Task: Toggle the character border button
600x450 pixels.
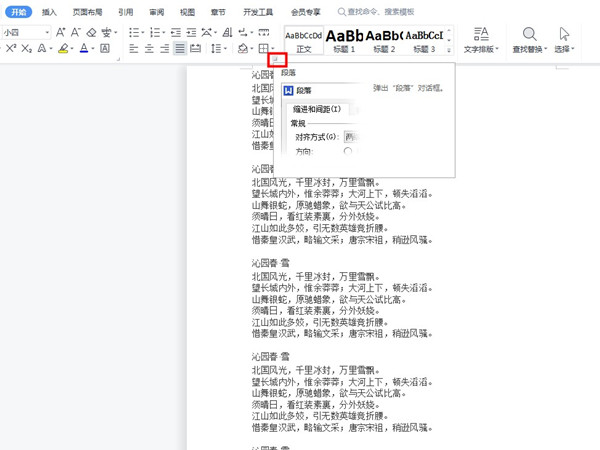Action: 107,49
